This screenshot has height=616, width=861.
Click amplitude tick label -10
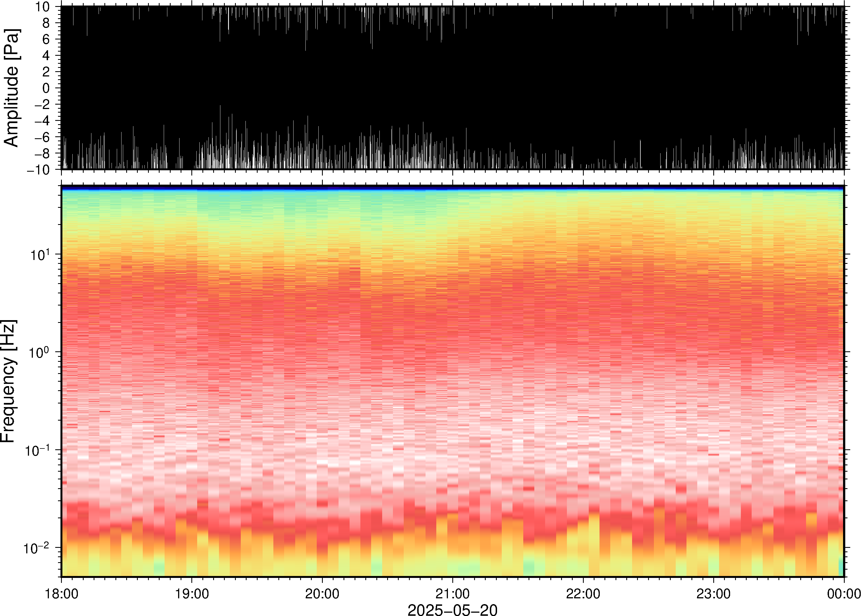click(x=39, y=170)
